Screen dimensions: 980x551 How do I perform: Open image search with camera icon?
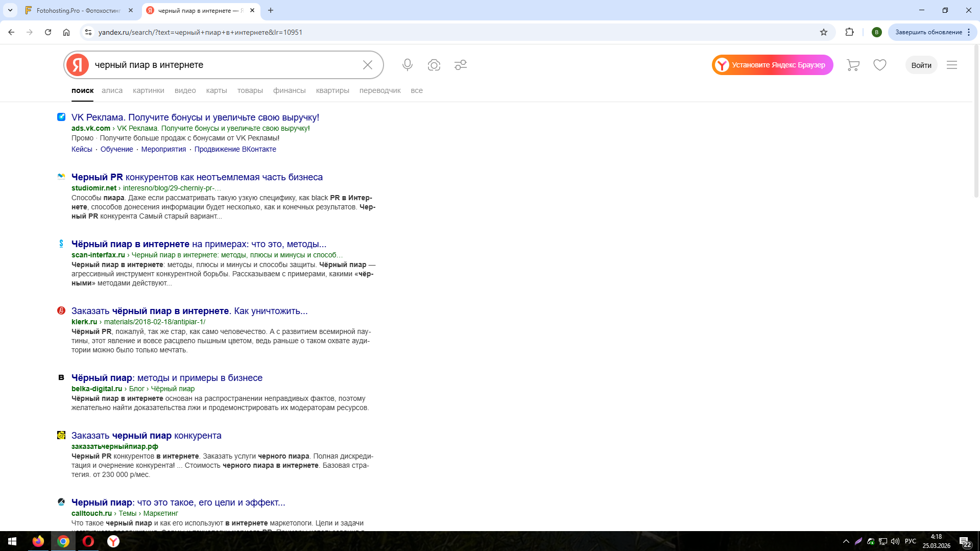(434, 65)
